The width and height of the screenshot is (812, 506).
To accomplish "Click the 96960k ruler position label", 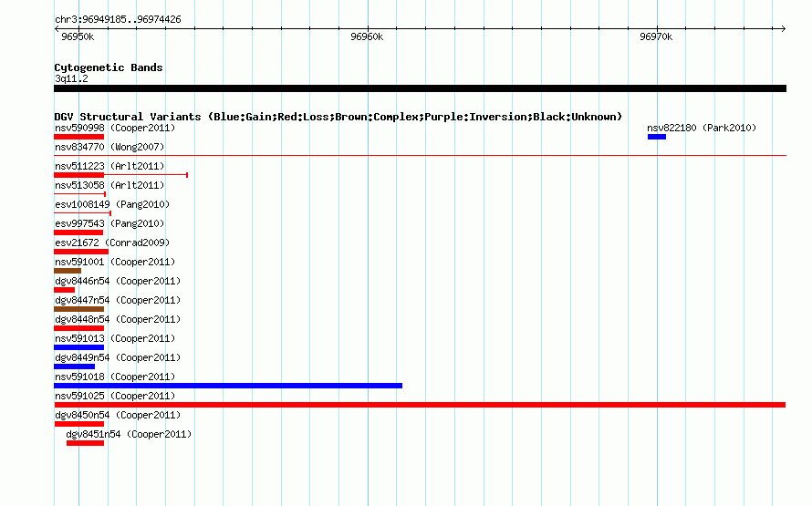I will pos(367,36).
